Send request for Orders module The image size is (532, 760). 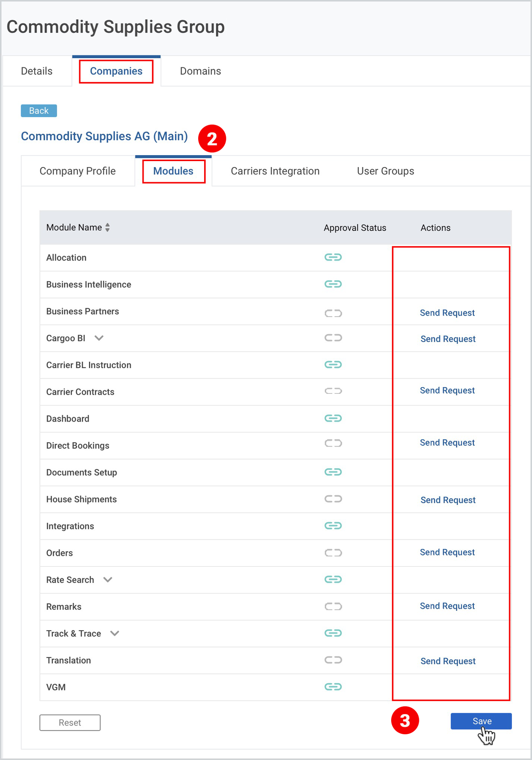pyautogui.click(x=447, y=552)
